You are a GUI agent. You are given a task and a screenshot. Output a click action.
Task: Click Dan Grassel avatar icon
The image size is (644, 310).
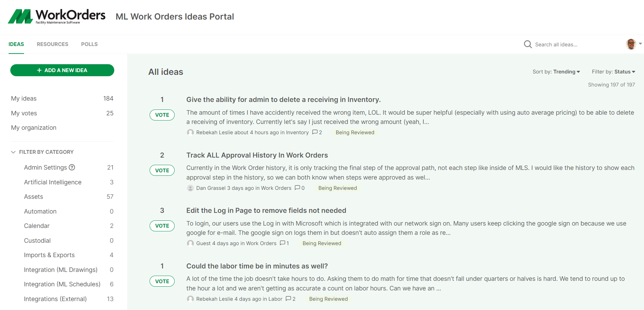[x=190, y=188]
